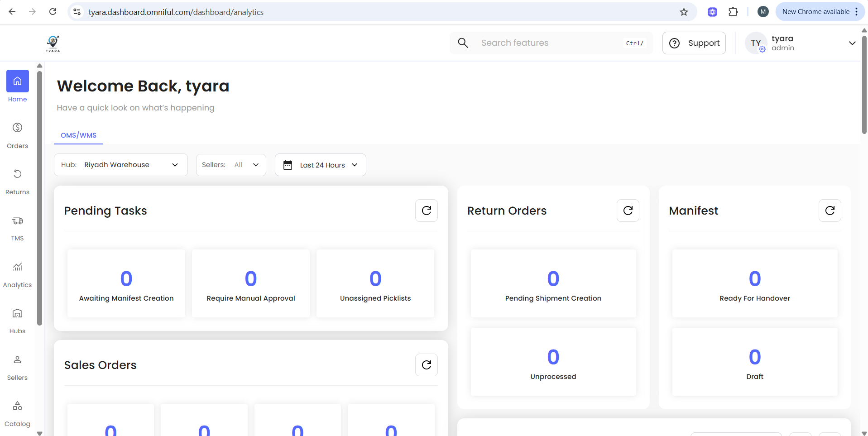
Task: Refresh the Sales Orders card
Action: 426,365
